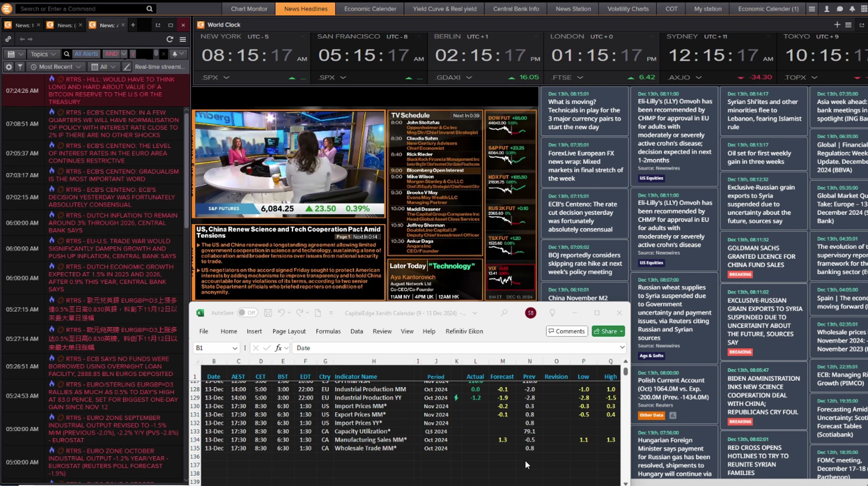Expand the .FTSE index dropdown under London
Screen dimensions: 868x486
(580, 77)
